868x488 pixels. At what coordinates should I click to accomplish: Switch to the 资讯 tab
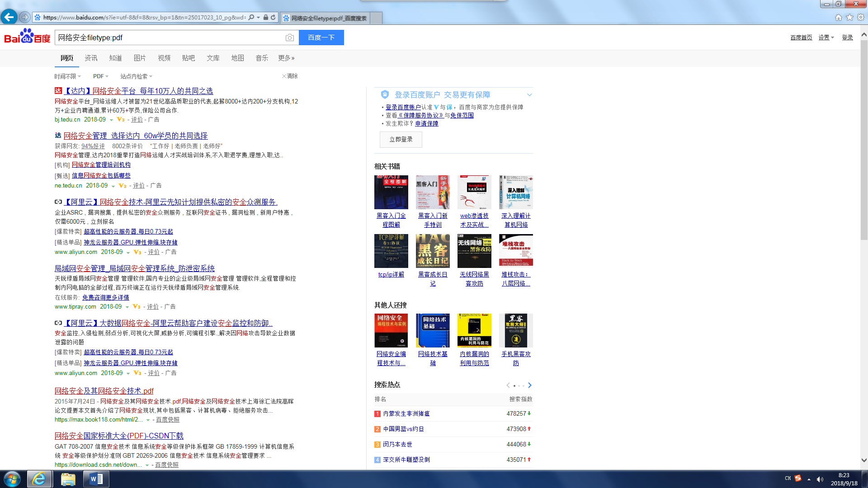point(91,58)
